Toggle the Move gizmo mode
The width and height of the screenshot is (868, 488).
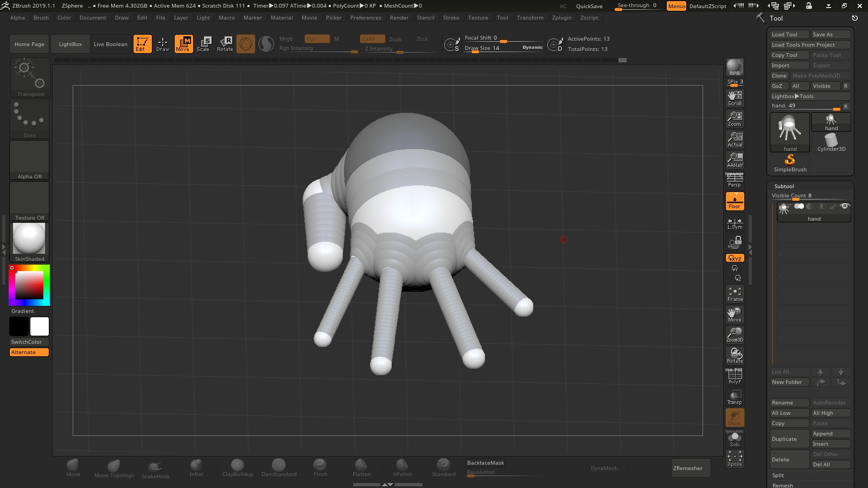click(x=183, y=44)
